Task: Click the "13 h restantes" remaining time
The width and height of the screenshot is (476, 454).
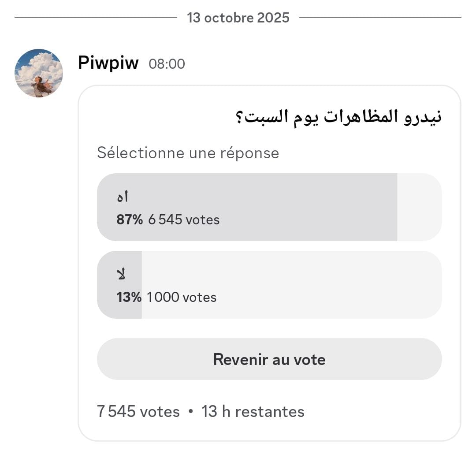Action: (x=253, y=412)
